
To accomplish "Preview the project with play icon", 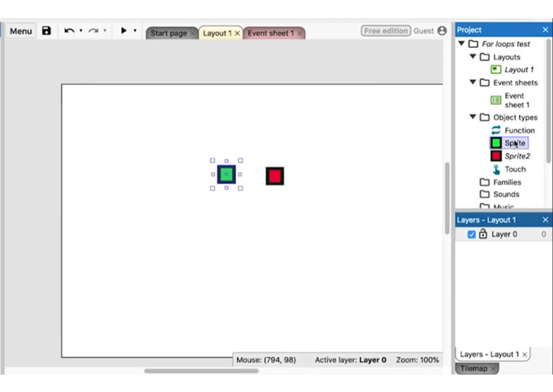I will [123, 30].
